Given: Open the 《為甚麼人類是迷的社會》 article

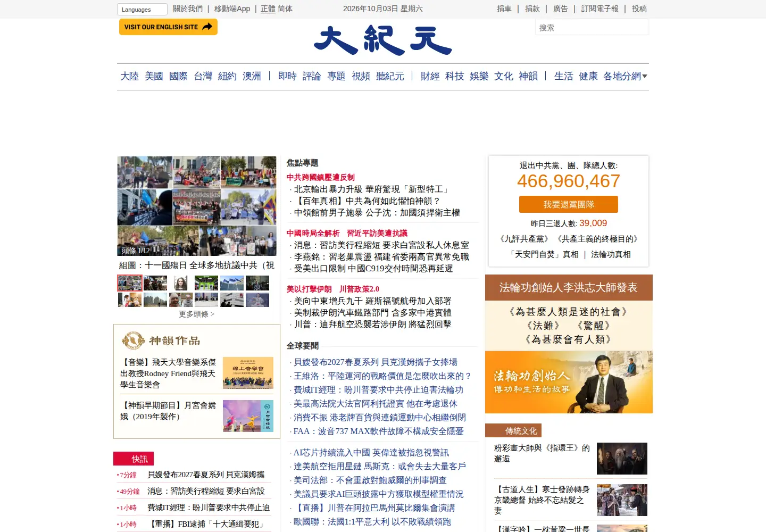Looking at the screenshot, I should click(x=568, y=312).
